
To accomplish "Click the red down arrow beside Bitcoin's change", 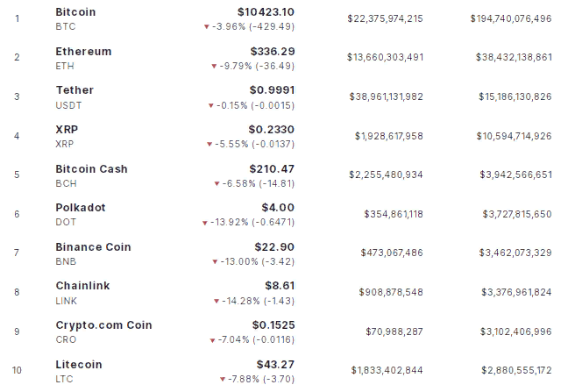I will pyautogui.click(x=207, y=27).
